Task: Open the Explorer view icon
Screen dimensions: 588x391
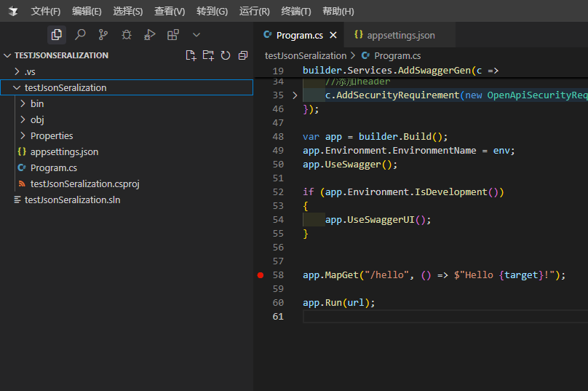Action: click(x=57, y=34)
